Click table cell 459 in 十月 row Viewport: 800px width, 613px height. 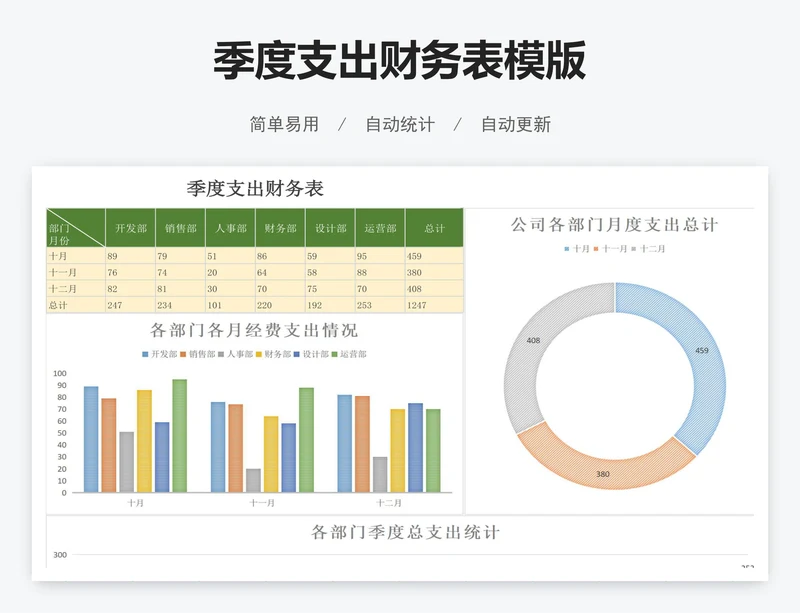434,256
